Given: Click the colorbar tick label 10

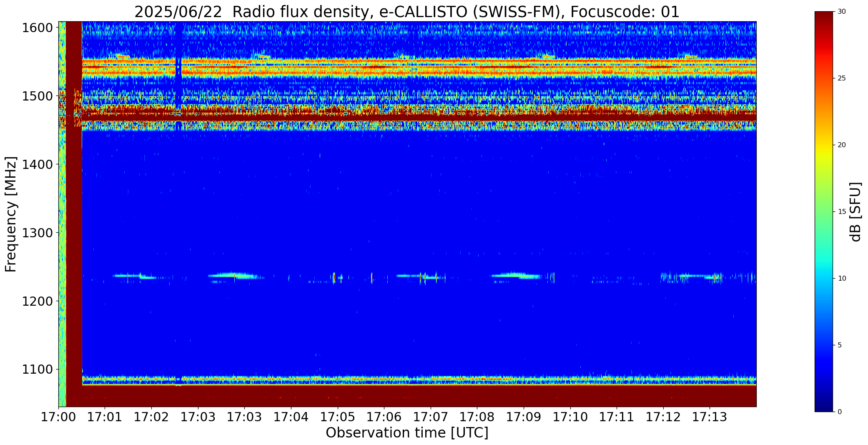Looking at the screenshot, I should (x=842, y=279).
